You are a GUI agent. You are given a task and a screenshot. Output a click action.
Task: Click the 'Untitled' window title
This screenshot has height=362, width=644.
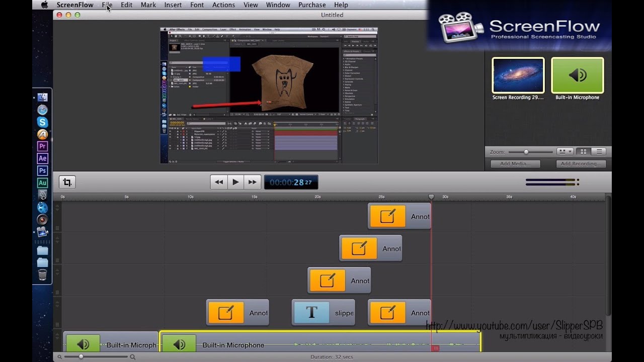pos(332,15)
